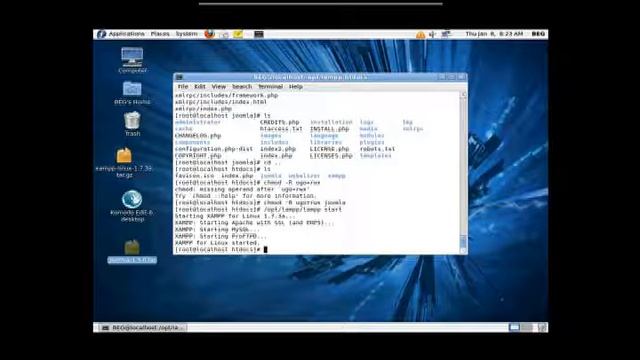
Task: Minimize the terminal window
Action: (442, 77)
